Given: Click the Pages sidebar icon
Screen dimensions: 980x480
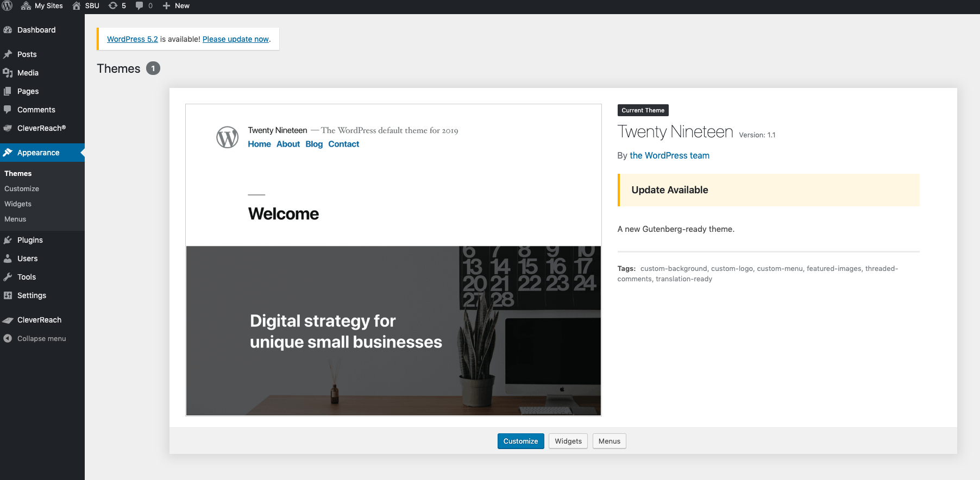Looking at the screenshot, I should 8,91.
